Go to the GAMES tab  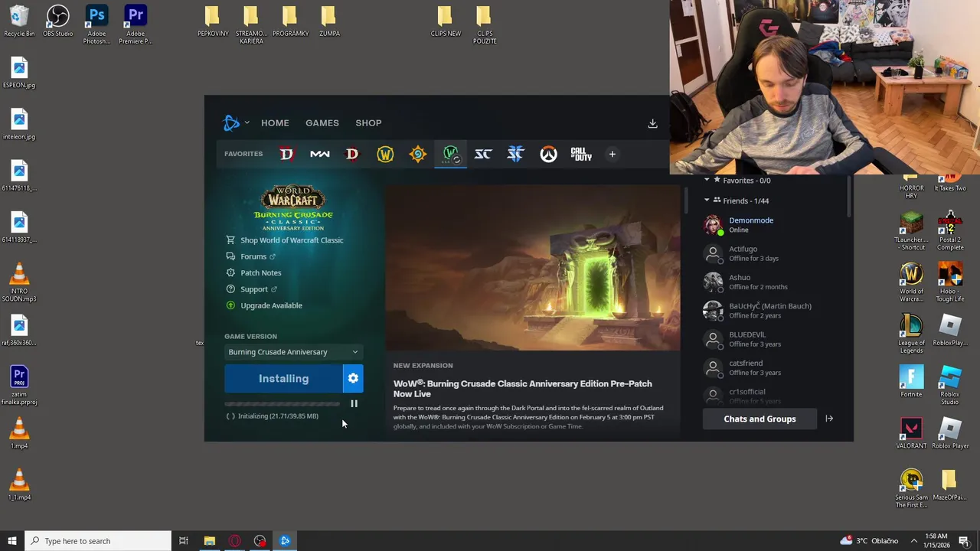(x=322, y=122)
